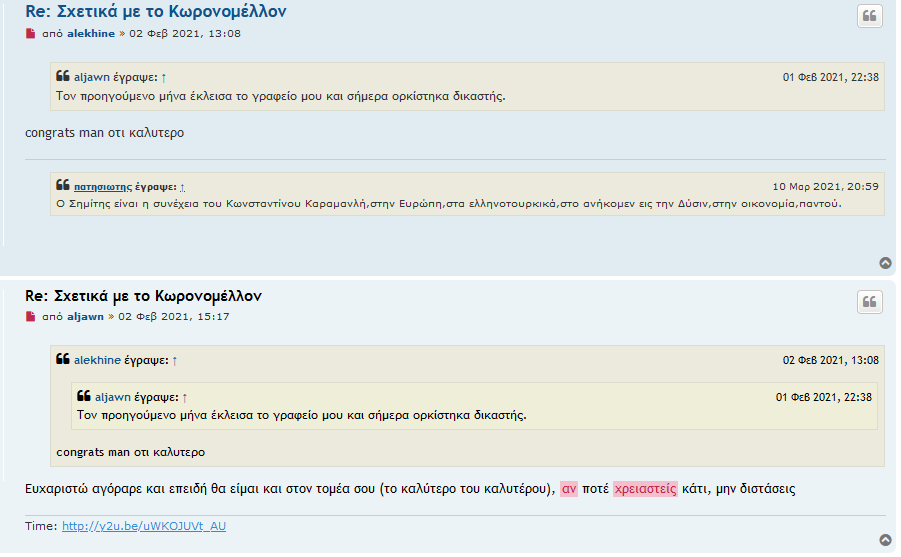This screenshot has width=901, height=557.
Task: Select signature quote text about 'Ο Σημίτης'
Action: pyautogui.click(x=449, y=203)
